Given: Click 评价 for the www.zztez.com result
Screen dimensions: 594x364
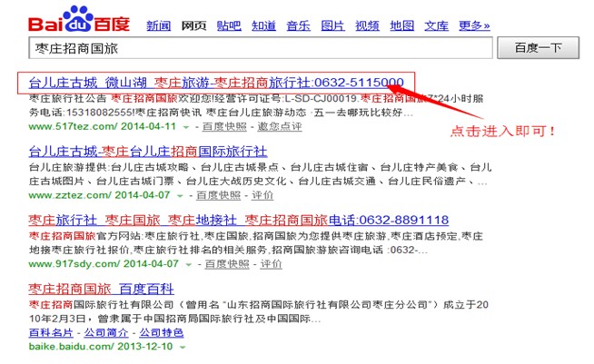Looking at the screenshot, I should (262, 195).
